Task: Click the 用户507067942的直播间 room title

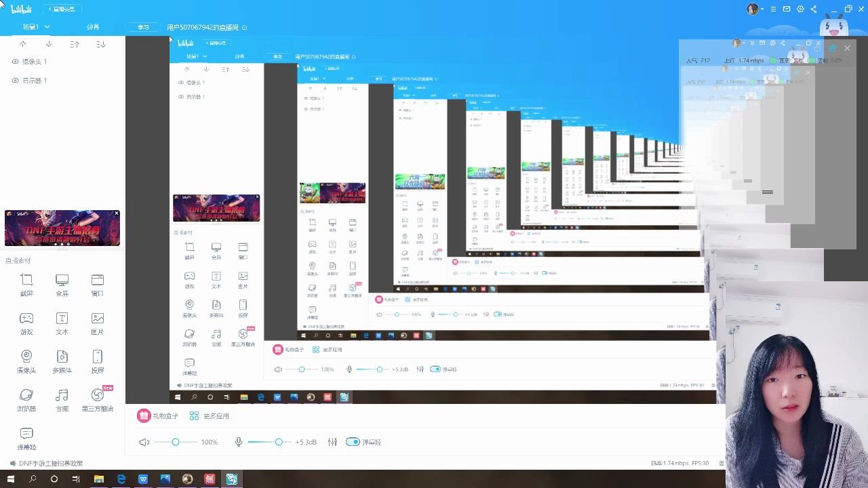Action: click(203, 28)
